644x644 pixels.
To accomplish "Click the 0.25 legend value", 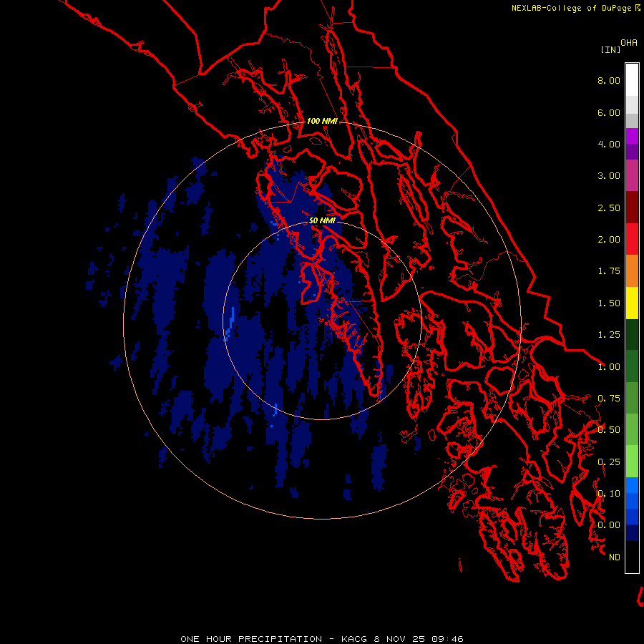I will tap(609, 462).
